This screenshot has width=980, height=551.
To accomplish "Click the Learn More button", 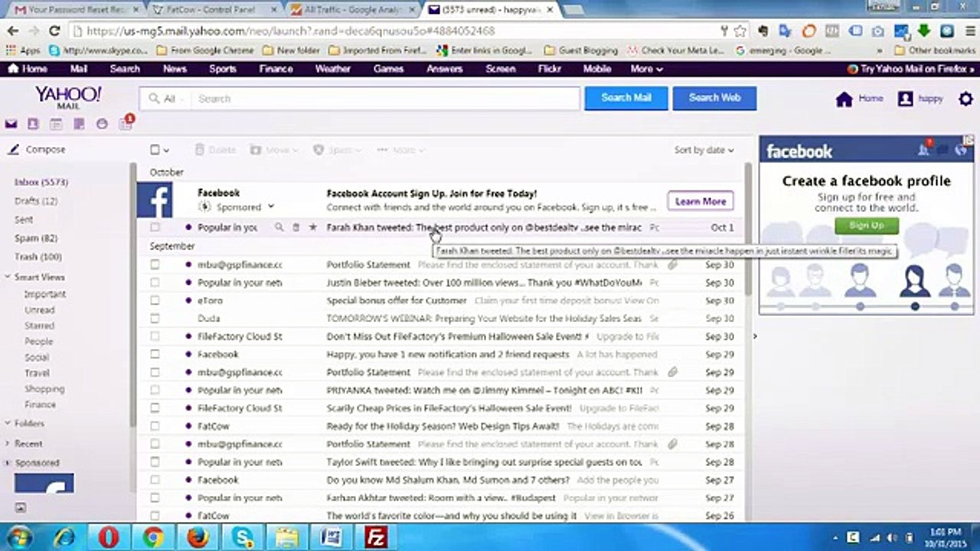I will [701, 201].
